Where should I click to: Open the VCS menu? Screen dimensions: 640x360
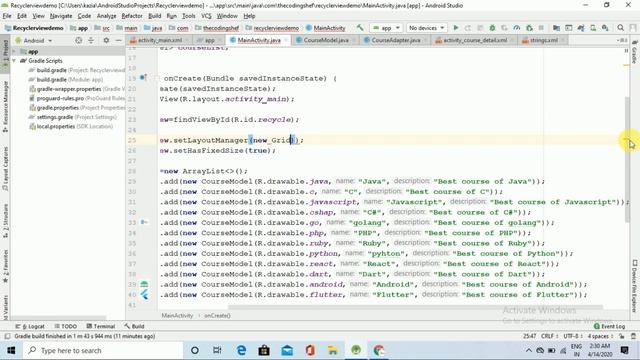tap(206, 16)
